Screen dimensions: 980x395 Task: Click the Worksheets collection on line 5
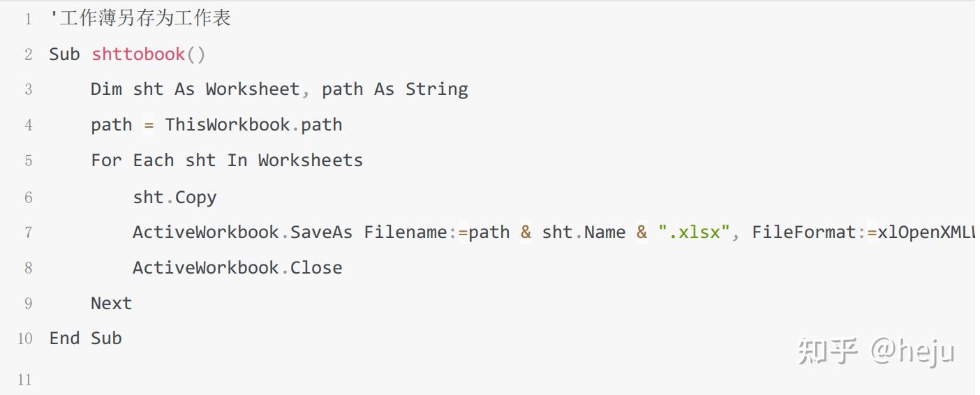coord(310,161)
